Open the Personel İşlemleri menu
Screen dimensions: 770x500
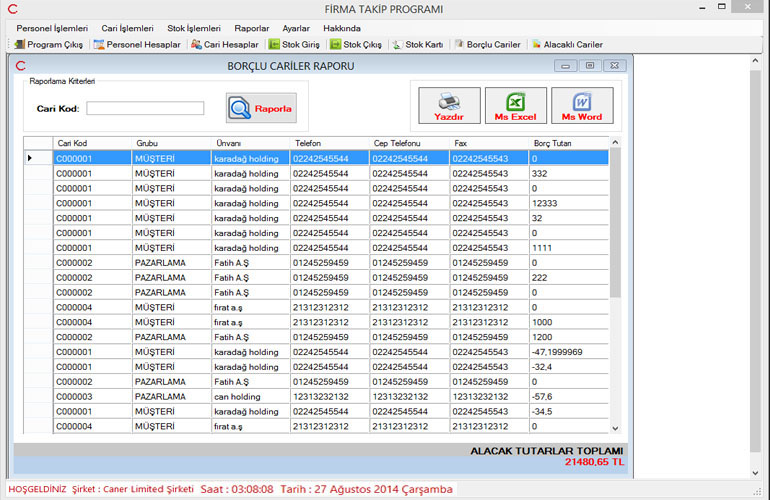[52, 28]
